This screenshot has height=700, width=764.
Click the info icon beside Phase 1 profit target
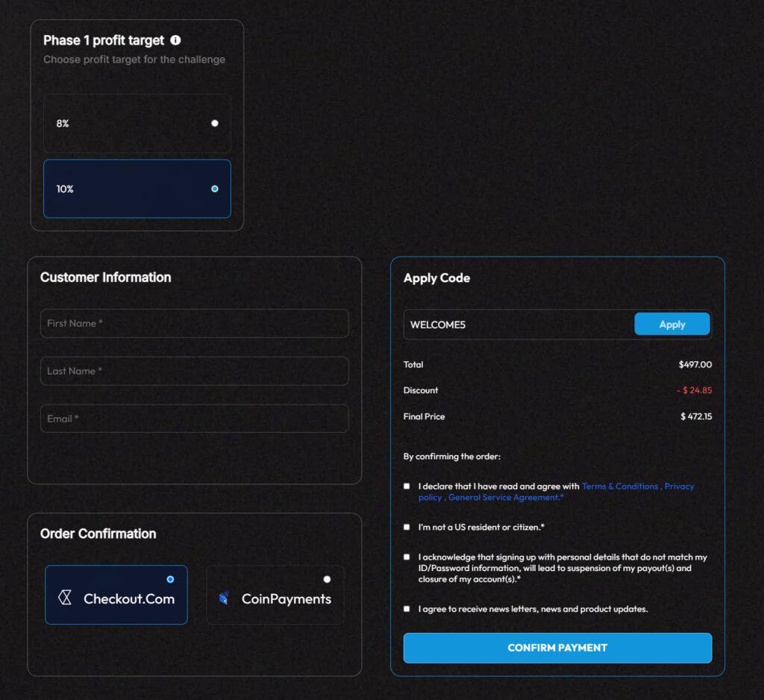(x=176, y=40)
